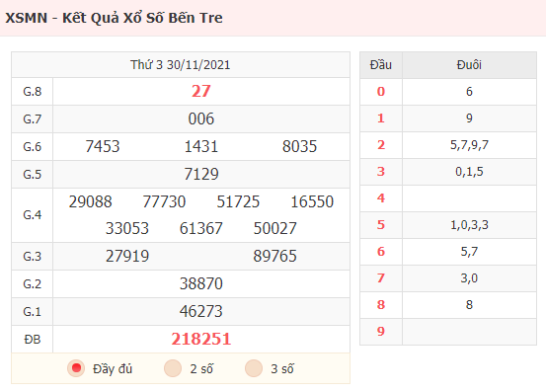Click the G.2 row label
The height and width of the screenshot is (392, 546).
click(x=33, y=283)
